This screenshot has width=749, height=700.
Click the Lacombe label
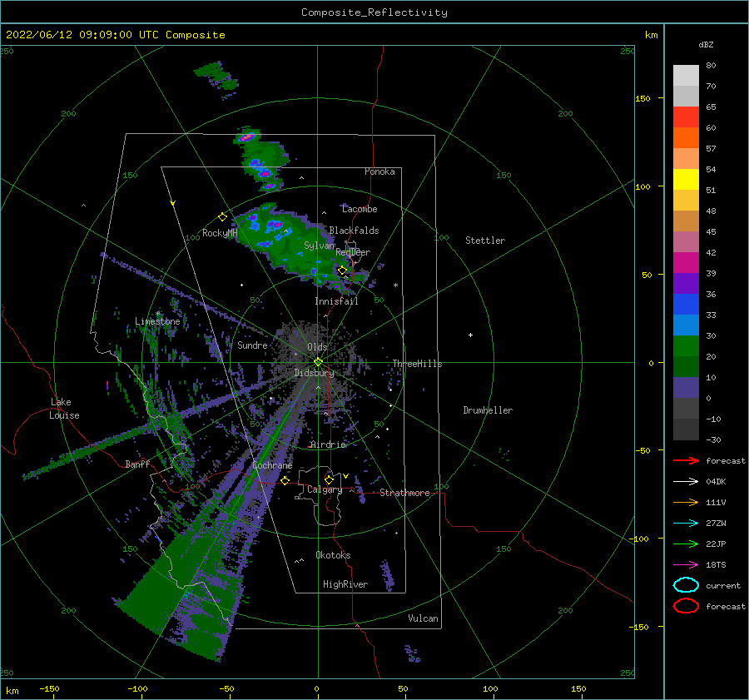click(x=360, y=209)
